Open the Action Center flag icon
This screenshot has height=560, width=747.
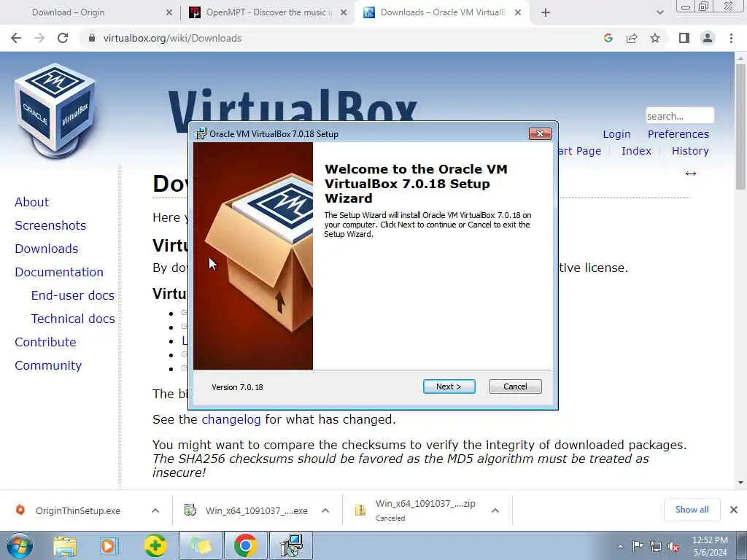point(638,546)
